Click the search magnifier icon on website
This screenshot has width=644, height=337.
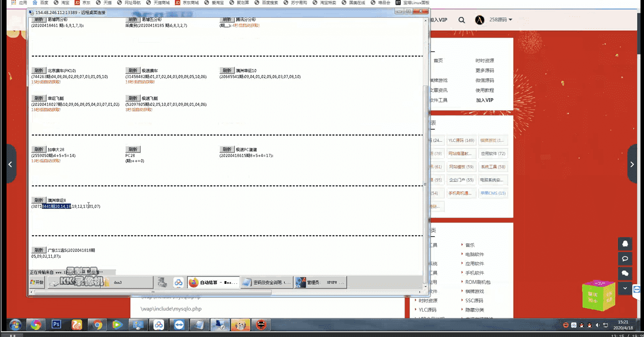[x=462, y=20]
